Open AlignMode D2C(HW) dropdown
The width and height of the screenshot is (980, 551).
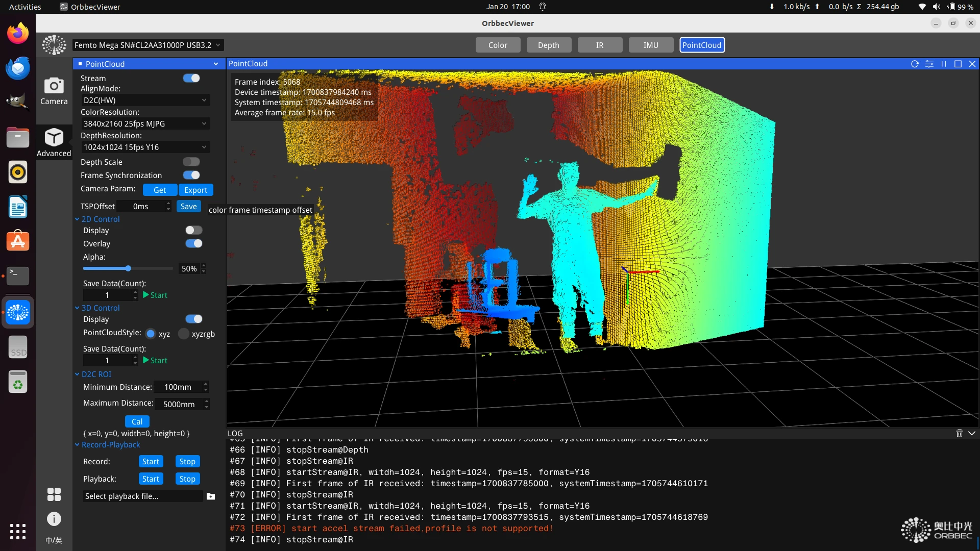pyautogui.click(x=145, y=100)
